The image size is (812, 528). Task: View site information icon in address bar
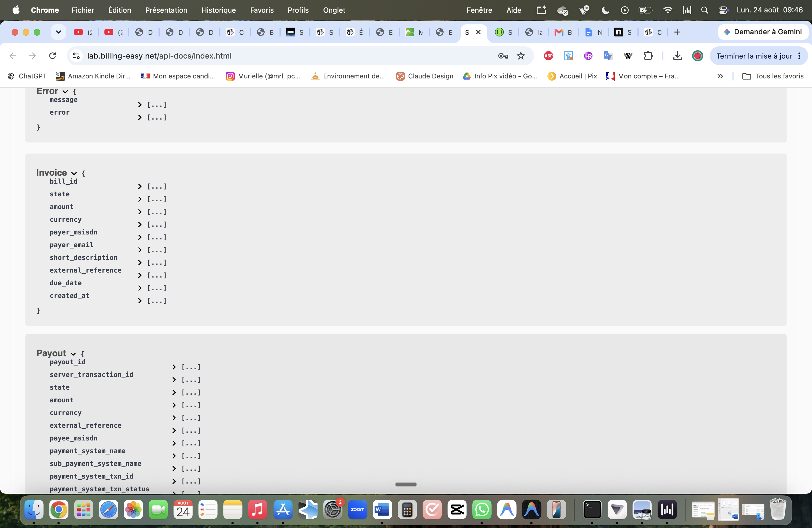click(76, 56)
